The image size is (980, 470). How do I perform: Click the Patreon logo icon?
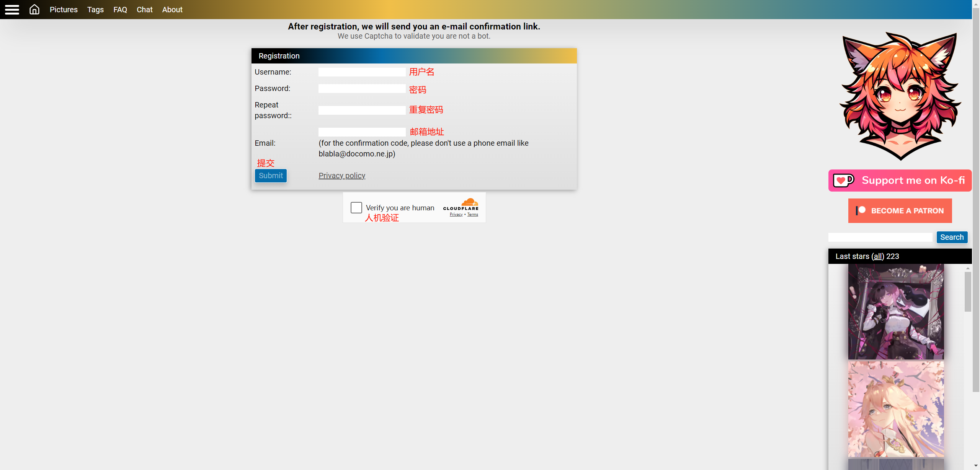(861, 210)
